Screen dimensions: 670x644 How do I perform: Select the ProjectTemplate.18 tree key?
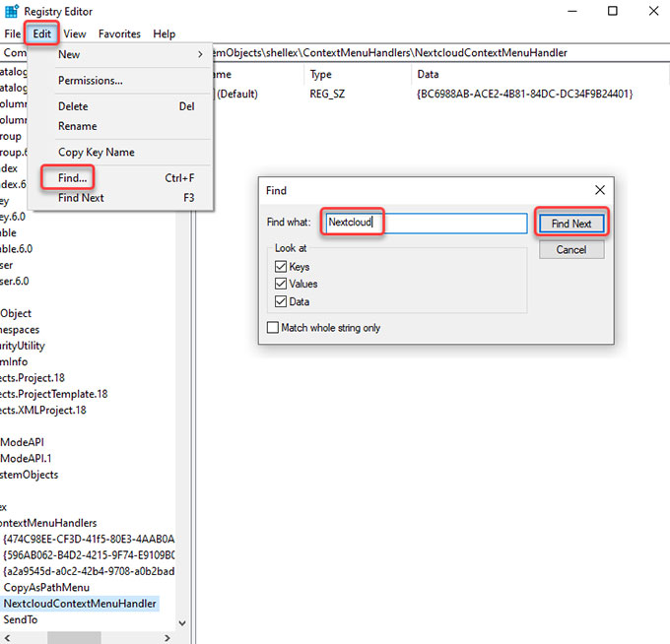pos(53,394)
